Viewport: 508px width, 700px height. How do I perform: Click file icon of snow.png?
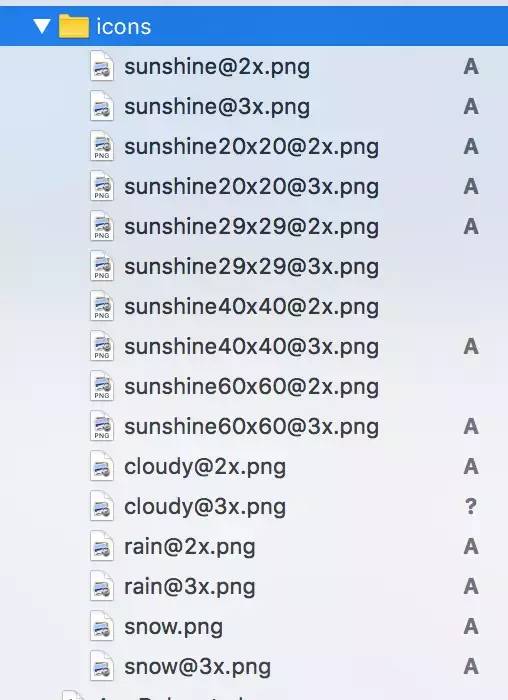click(102, 626)
